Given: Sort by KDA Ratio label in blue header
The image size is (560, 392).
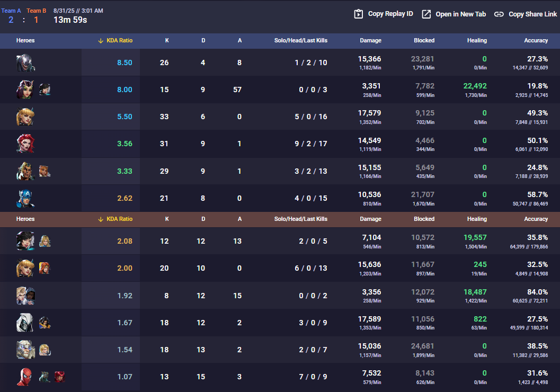Looking at the screenshot, I should pyautogui.click(x=119, y=40).
